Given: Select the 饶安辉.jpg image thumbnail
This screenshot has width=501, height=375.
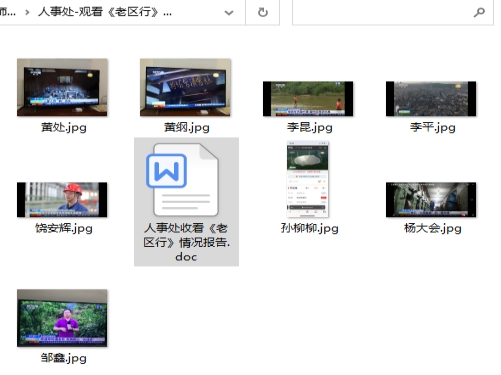Looking at the screenshot, I should click(x=62, y=200).
